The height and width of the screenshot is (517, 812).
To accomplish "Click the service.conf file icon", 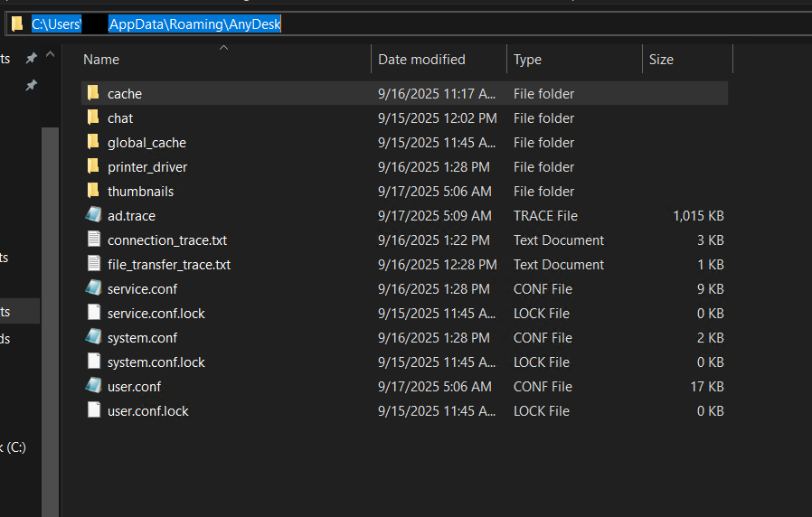I will (93, 287).
